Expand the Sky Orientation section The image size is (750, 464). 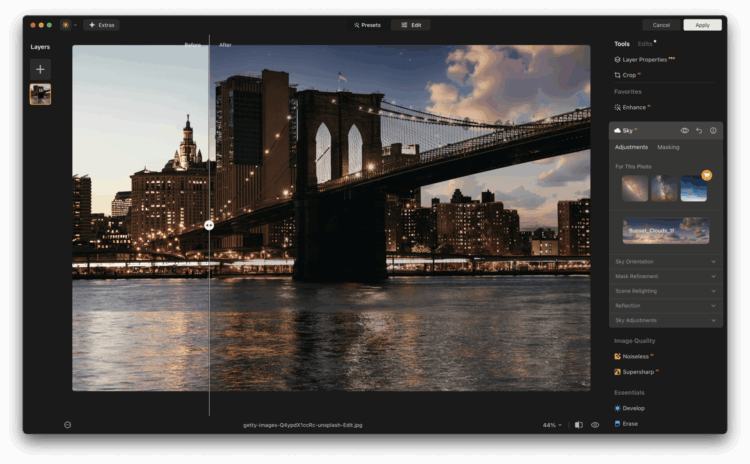665,262
